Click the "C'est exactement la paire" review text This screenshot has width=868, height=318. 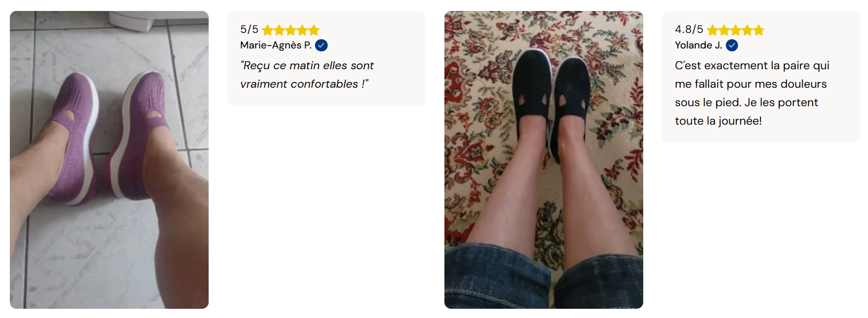click(752, 93)
